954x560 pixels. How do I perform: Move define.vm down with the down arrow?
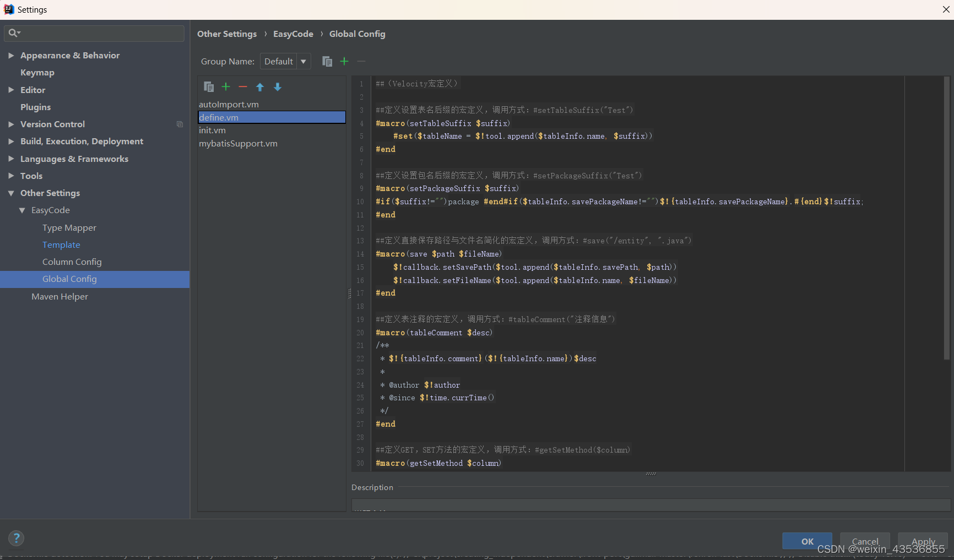point(278,87)
